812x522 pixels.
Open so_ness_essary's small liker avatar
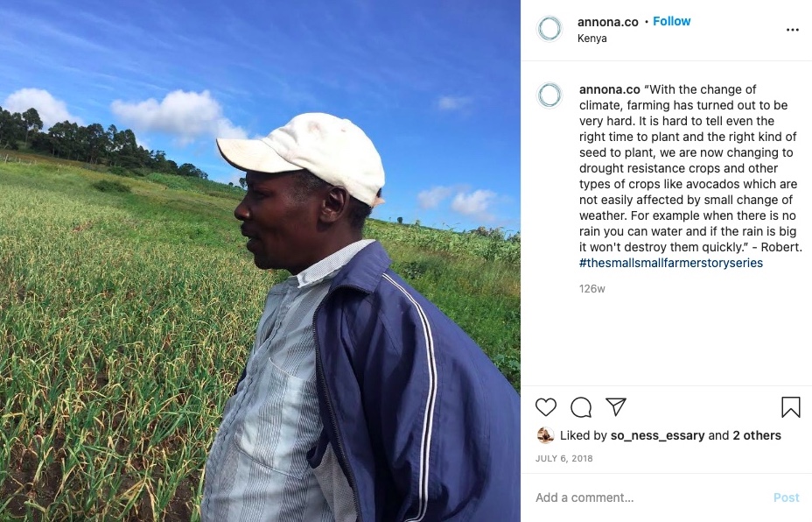545,435
